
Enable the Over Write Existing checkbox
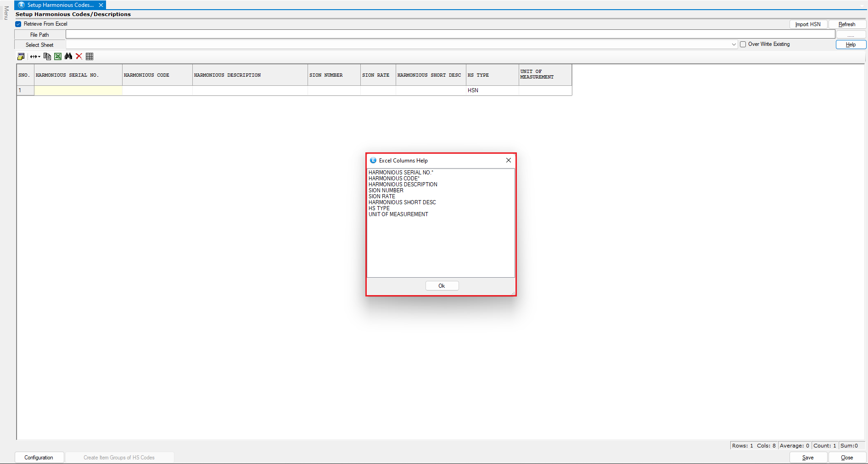(x=743, y=45)
